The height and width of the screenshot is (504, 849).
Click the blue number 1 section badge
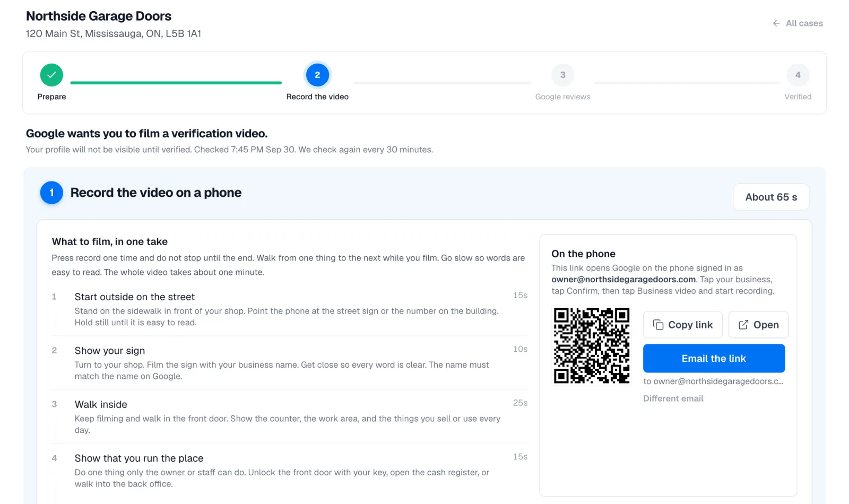tap(51, 193)
